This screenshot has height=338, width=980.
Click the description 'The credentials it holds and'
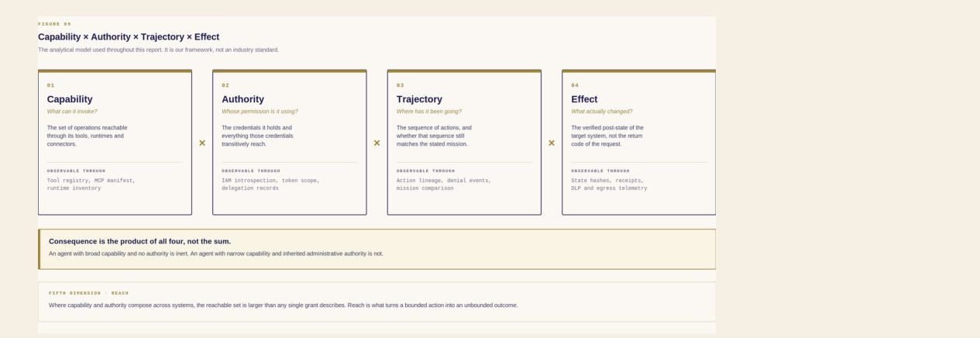pos(257,136)
